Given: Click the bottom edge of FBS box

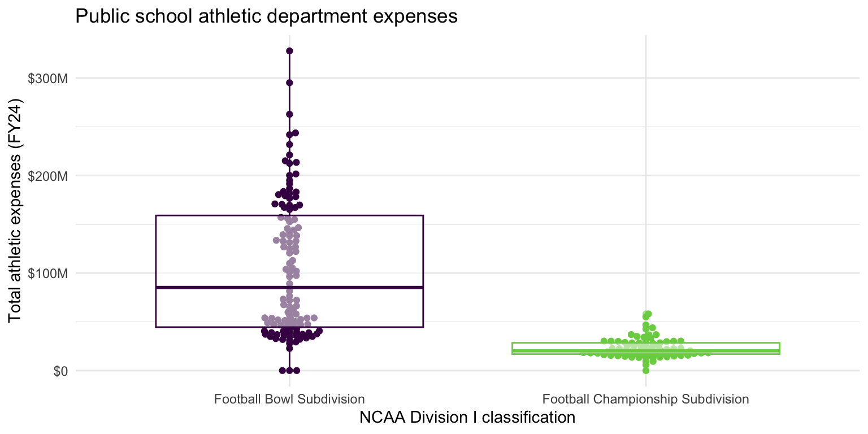Looking at the screenshot, I should (289, 327).
